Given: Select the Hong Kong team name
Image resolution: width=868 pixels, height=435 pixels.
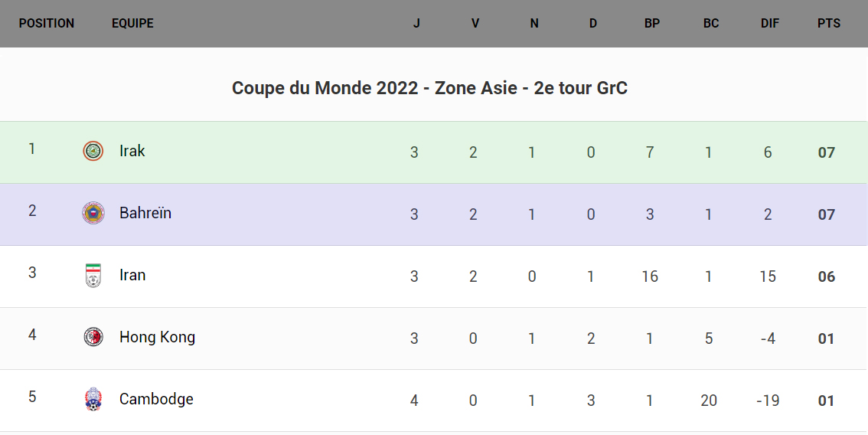Looking at the screenshot, I should point(157,337).
